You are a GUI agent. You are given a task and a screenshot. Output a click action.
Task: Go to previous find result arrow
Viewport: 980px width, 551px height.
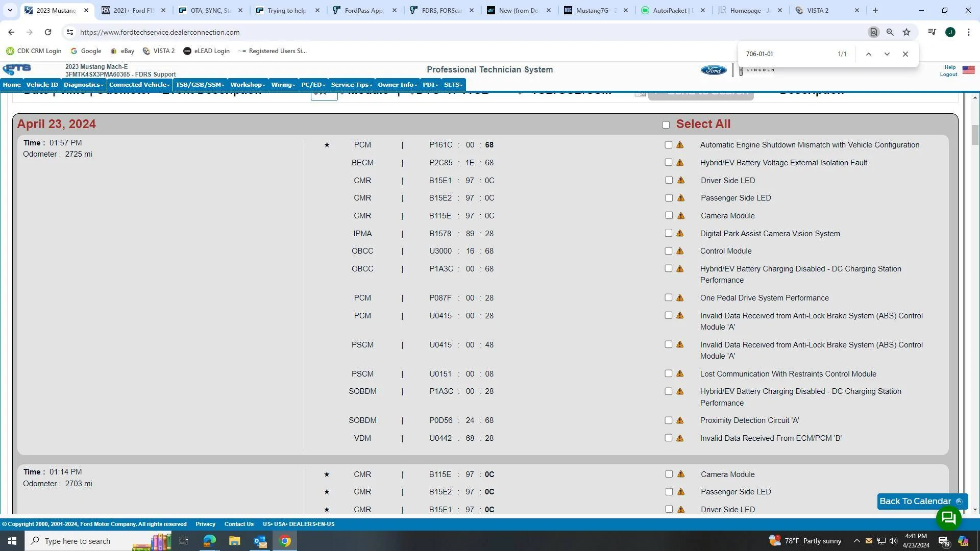(869, 54)
